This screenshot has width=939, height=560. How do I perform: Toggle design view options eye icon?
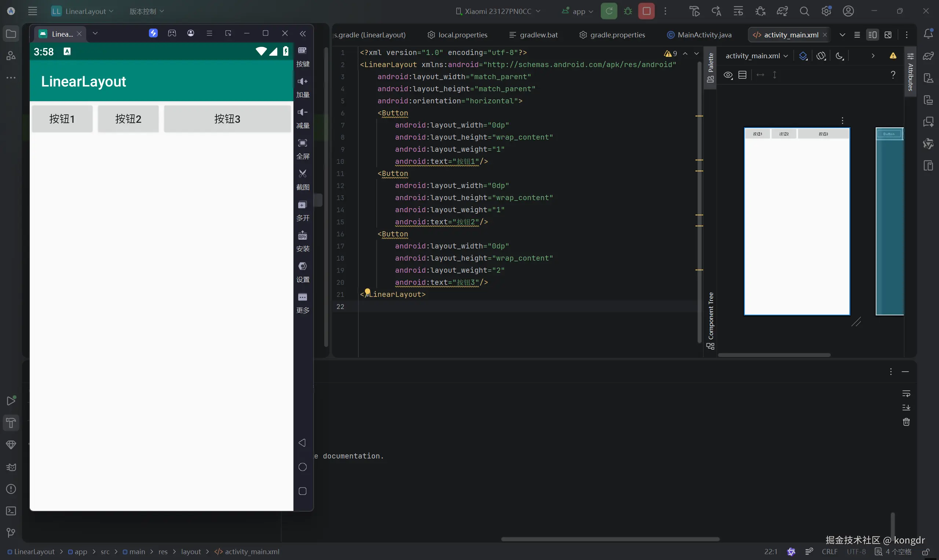point(728,75)
